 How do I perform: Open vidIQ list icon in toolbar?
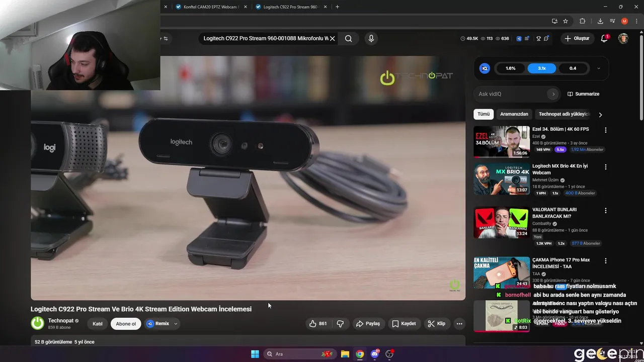pos(527,38)
